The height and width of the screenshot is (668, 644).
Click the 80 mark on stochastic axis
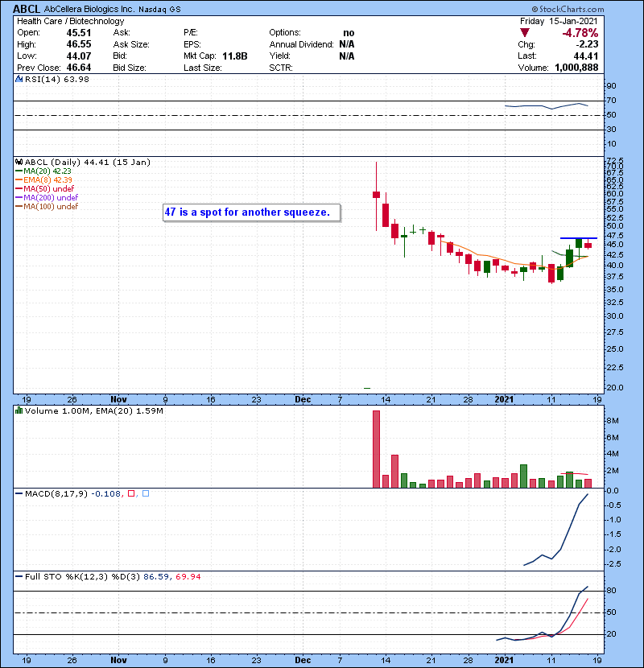coord(611,591)
